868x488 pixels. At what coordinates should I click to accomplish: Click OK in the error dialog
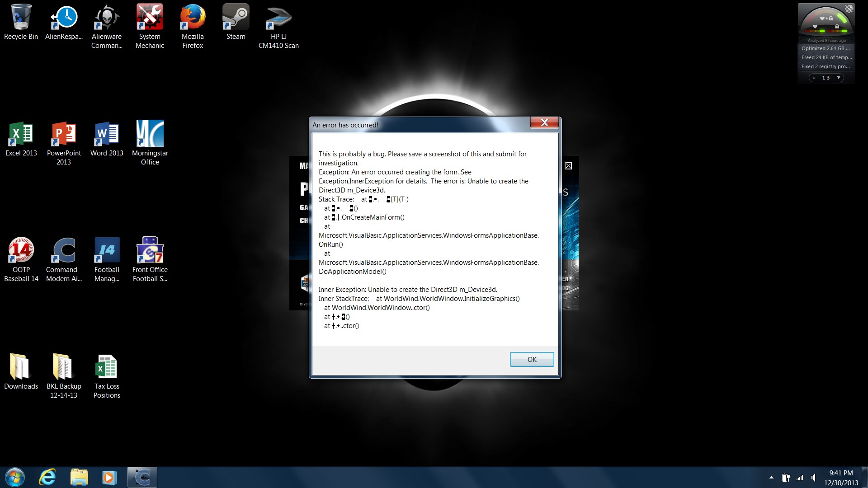[532, 359]
